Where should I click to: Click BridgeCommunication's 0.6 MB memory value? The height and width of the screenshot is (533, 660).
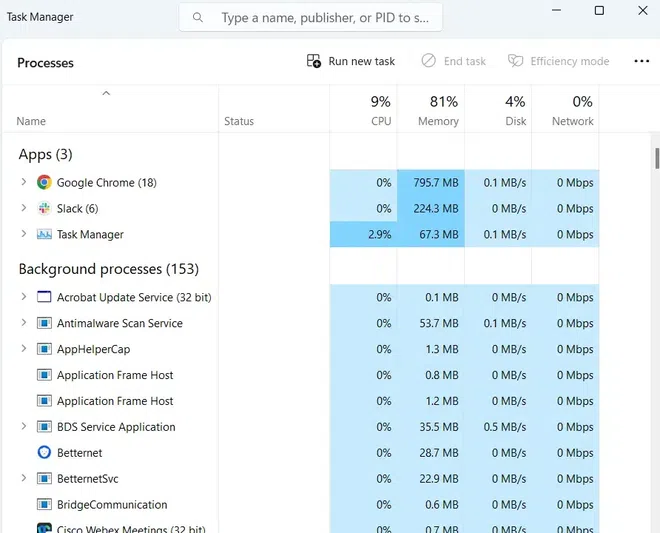(x=442, y=504)
